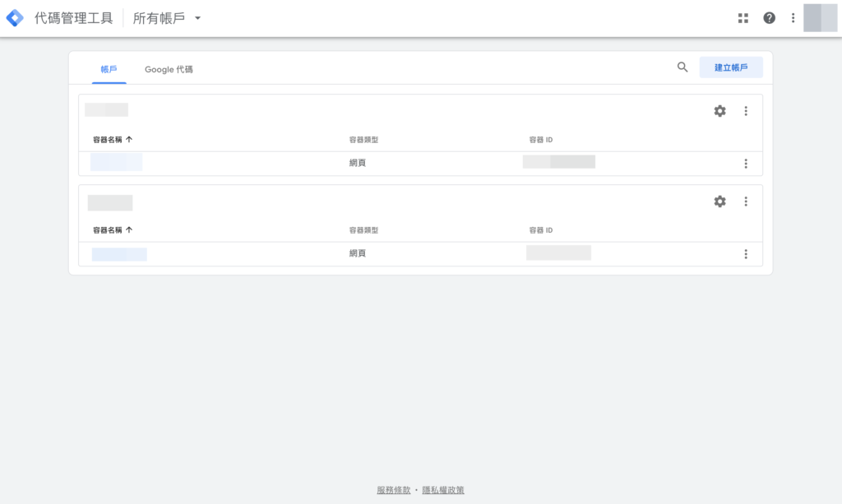Click the 建立帳戶 button

[731, 67]
